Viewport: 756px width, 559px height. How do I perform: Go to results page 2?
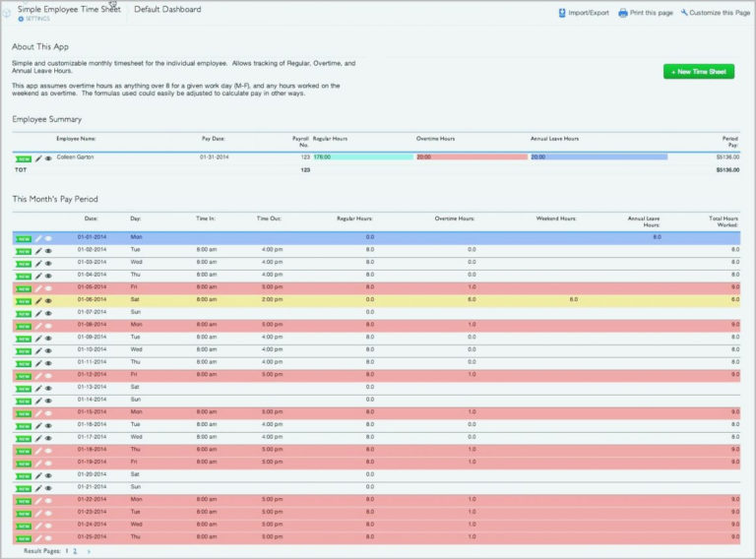coord(75,552)
